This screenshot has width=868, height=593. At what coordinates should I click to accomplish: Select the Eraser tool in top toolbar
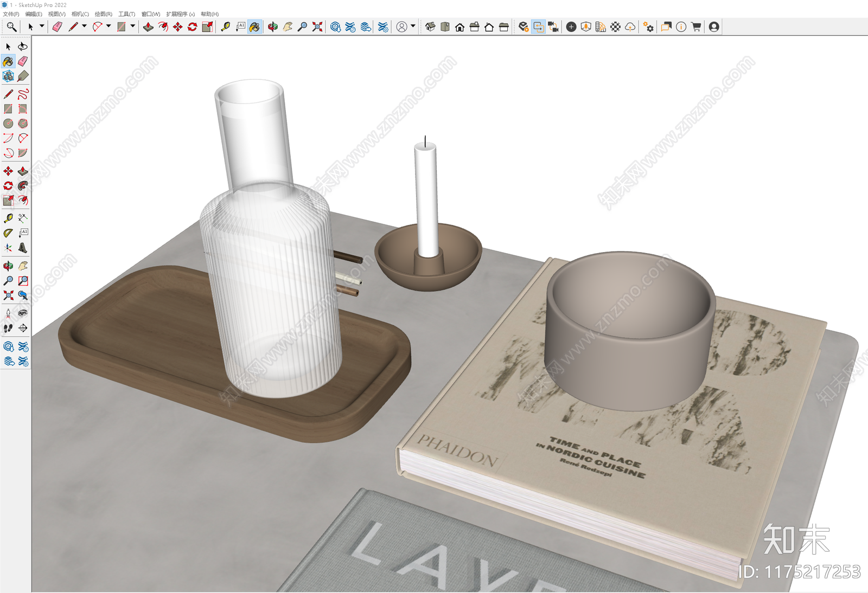tap(57, 27)
